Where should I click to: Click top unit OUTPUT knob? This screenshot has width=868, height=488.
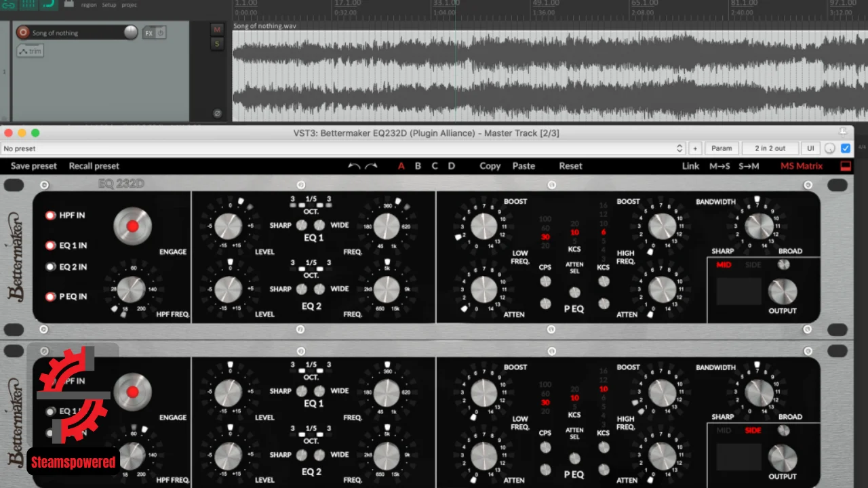click(783, 291)
